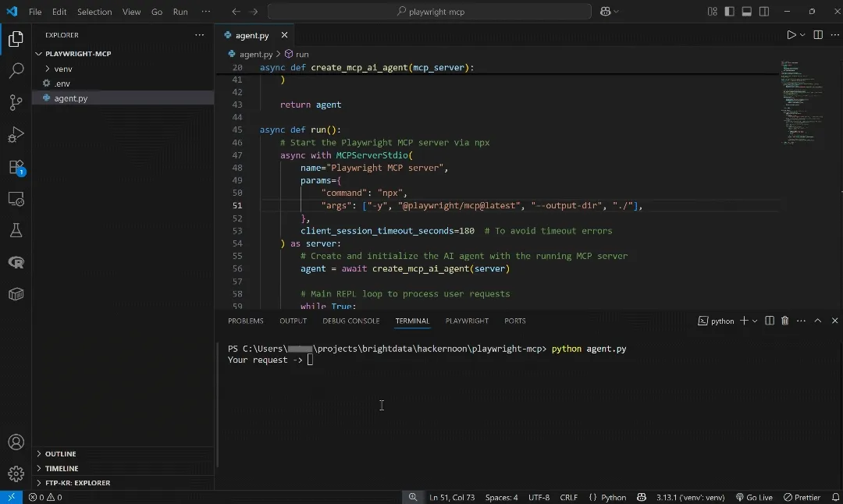Click the Copilot status icon in status bar

pyautogui.click(x=642, y=497)
